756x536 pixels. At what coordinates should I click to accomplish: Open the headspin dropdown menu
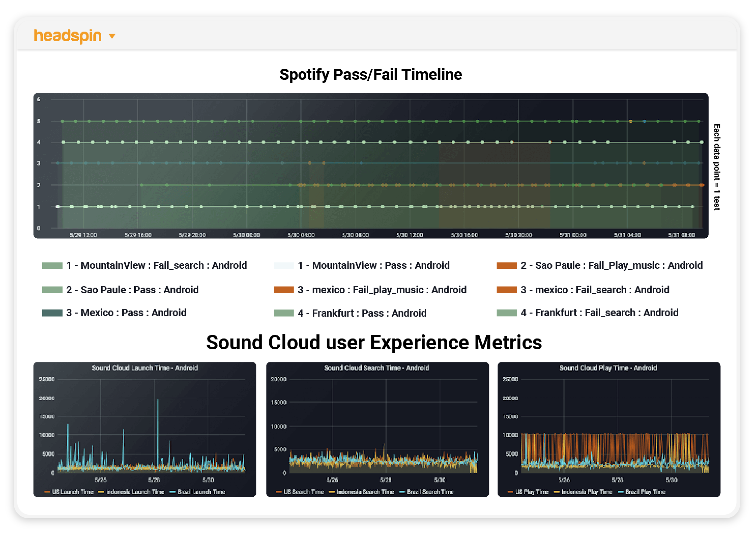(x=111, y=36)
